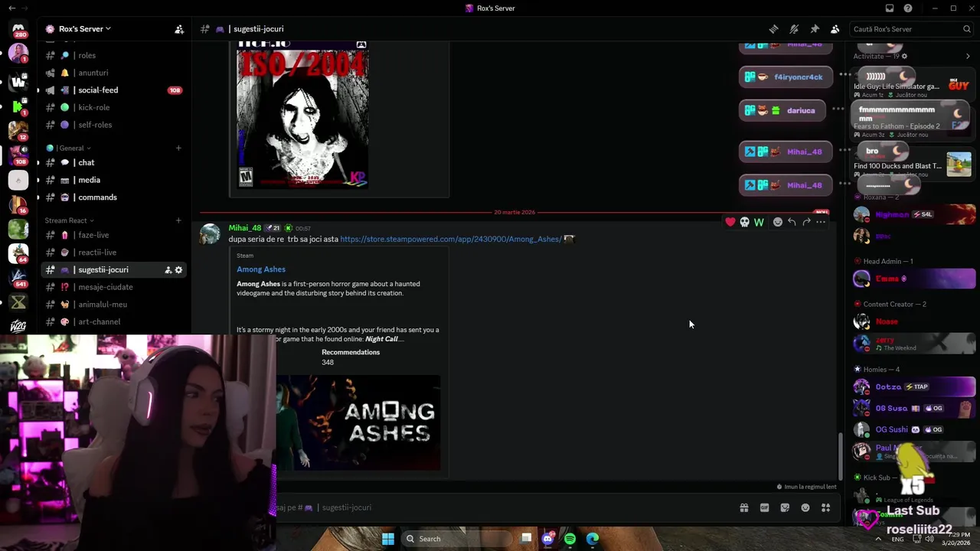Add channel plus next to General

click(178, 148)
